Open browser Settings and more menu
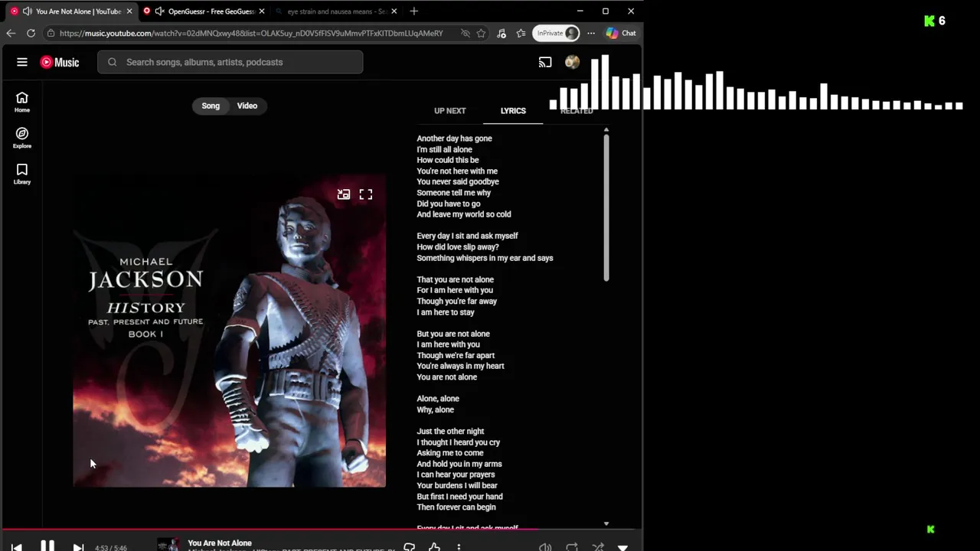This screenshot has height=551, width=980. click(591, 33)
